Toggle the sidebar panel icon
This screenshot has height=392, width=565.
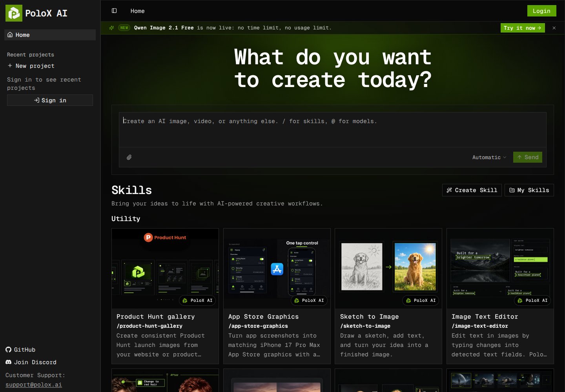pos(114,11)
